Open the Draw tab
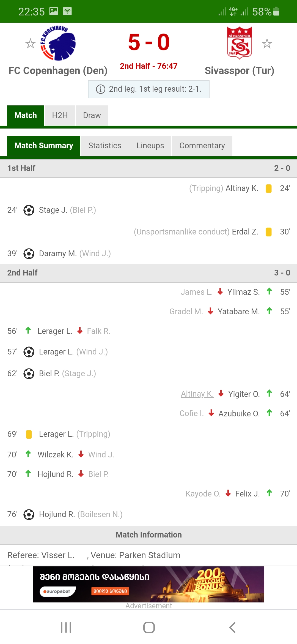The width and height of the screenshot is (297, 644). pos(92,115)
